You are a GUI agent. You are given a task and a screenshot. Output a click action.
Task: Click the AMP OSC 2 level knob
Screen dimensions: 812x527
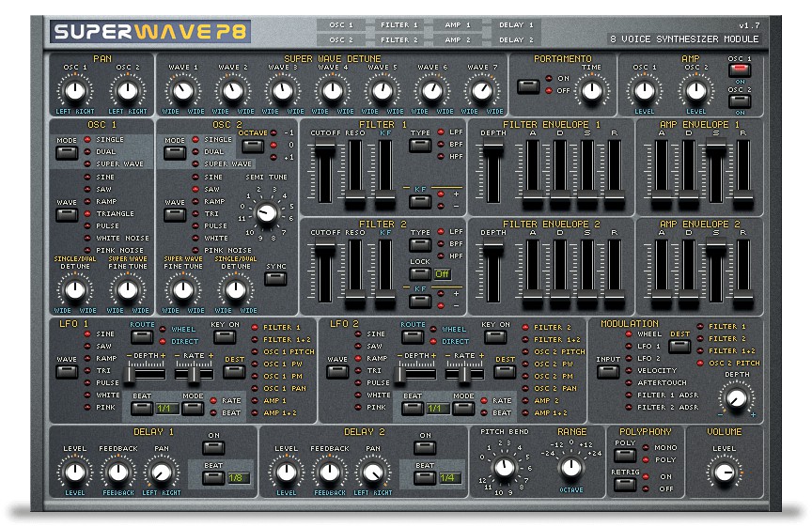click(x=696, y=90)
